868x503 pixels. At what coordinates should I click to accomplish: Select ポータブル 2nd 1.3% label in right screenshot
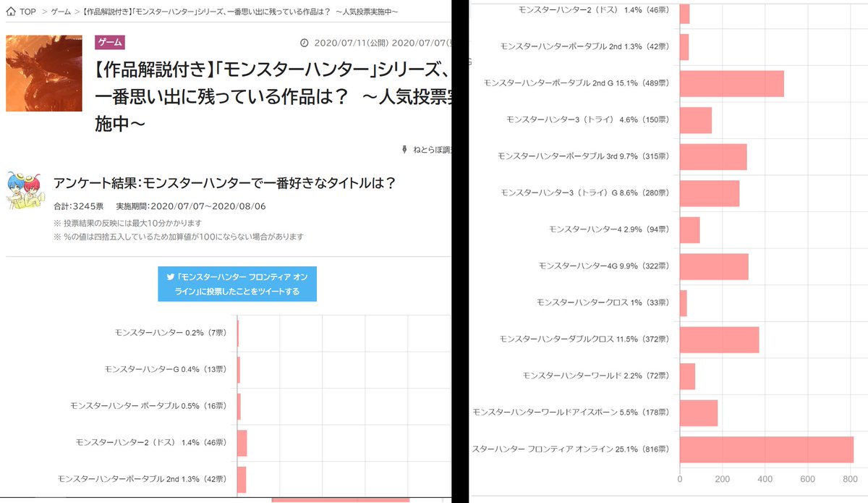585,46
